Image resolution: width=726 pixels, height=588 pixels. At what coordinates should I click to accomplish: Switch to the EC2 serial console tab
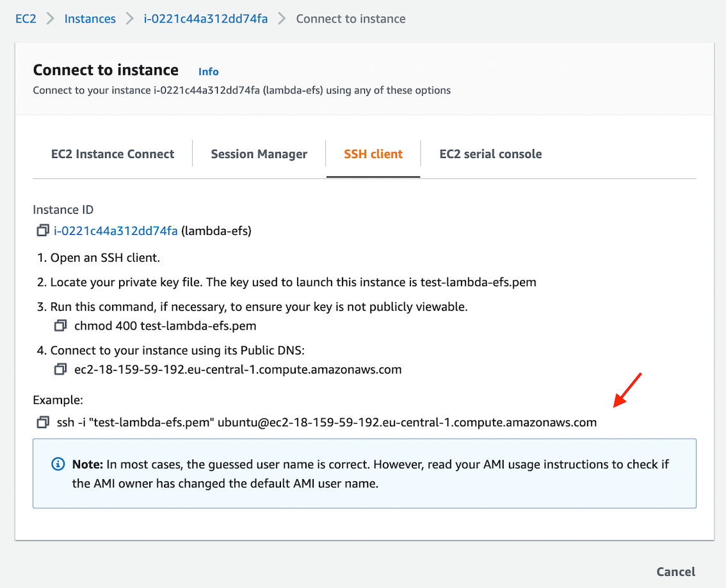coord(490,154)
